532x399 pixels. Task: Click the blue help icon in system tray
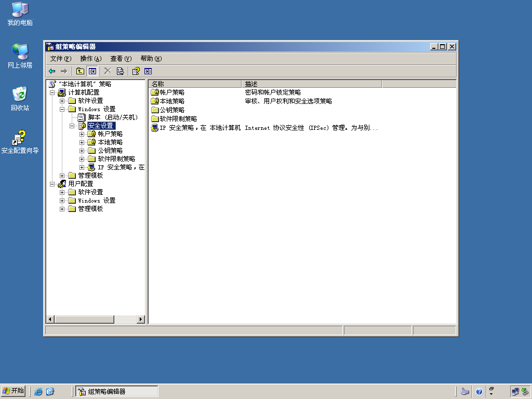[x=479, y=392]
